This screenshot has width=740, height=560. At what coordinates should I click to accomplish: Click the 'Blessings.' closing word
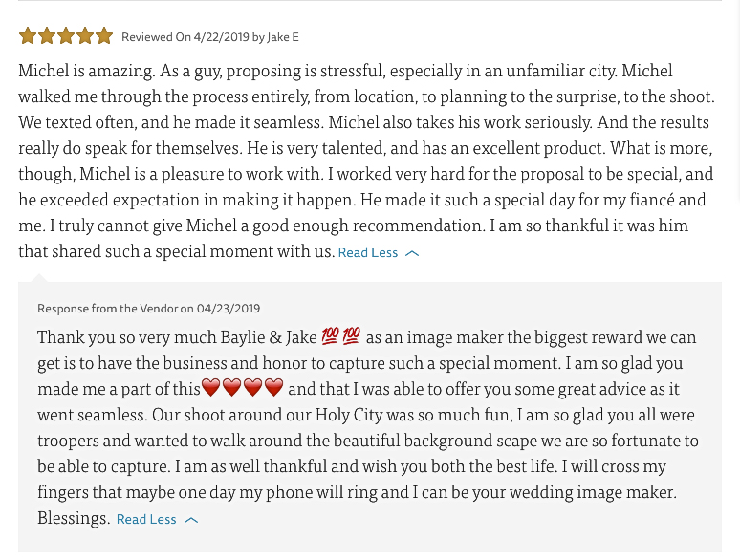coord(74,518)
